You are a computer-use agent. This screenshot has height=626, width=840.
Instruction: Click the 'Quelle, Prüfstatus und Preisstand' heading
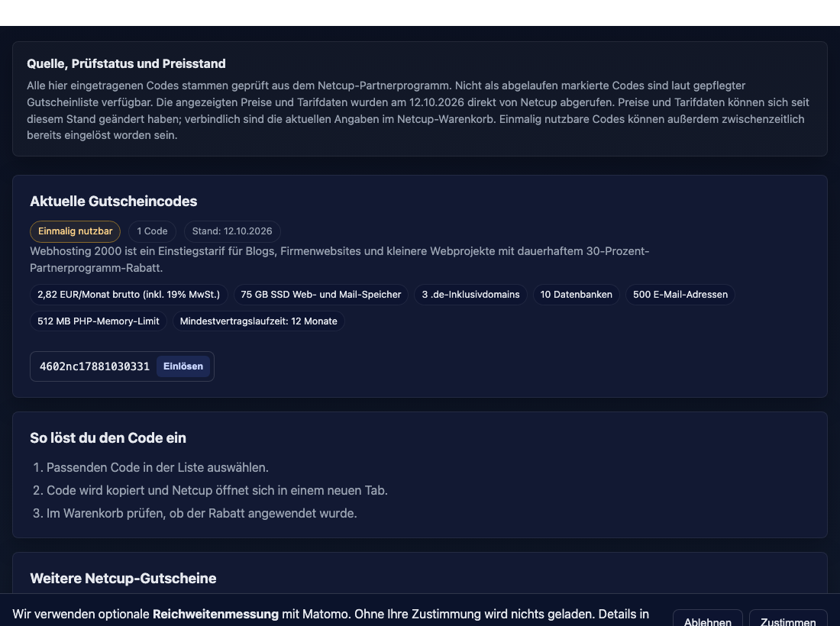(x=127, y=63)
